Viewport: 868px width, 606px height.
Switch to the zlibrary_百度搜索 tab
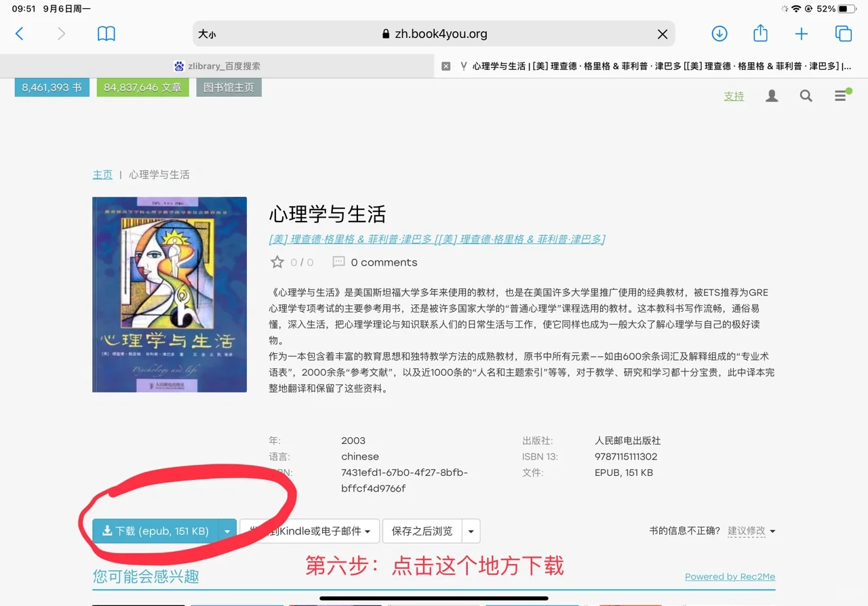click(x=217, y=66)
